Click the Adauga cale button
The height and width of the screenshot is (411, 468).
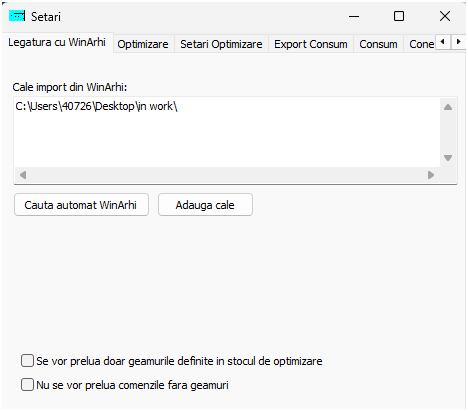[x=205, y=205]
